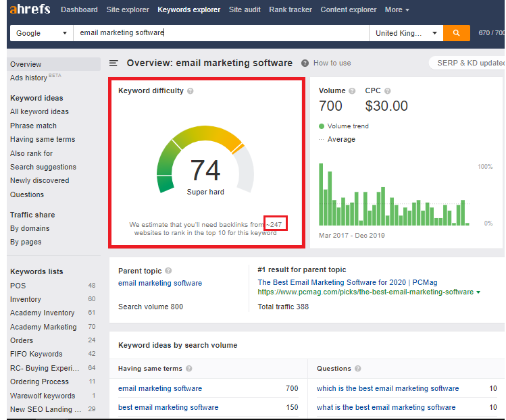Click the keyword search input field

tap(221, 33)
